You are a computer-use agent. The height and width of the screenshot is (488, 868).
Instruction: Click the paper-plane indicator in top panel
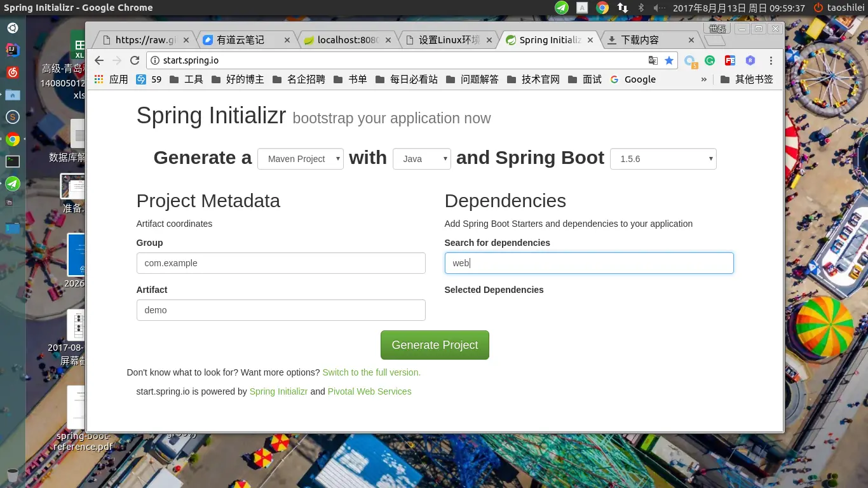[x=561, y=8]
